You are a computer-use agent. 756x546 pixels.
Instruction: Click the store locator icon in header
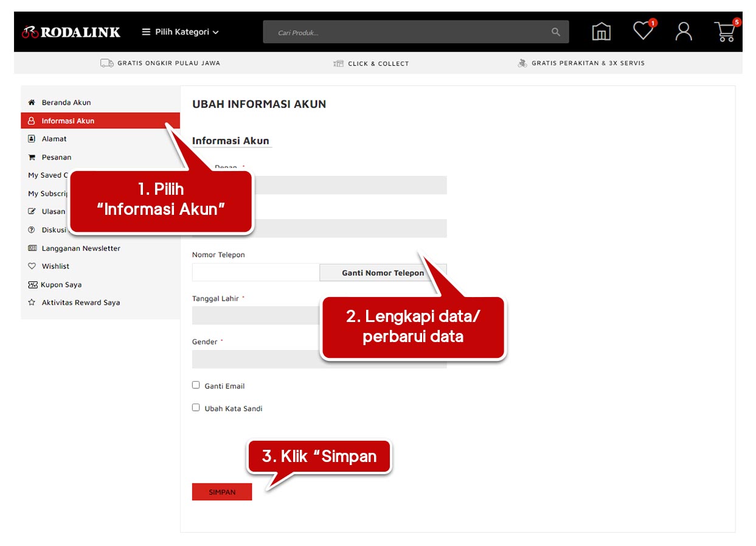coord(601,32)
